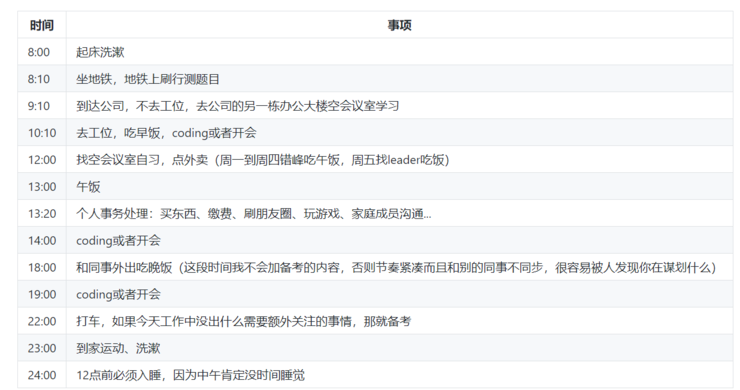The height and width of the screenshot is (390, 740).
Task: Select the 13:00 time cell
Action: tap(42, 187)
